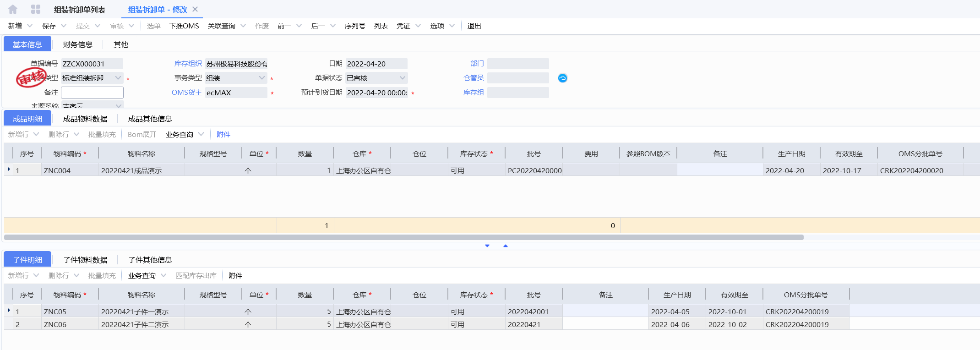
Task: Expand the 凭证 dropdown arrow
Action: pyautogui.click(x=418, y=26)
